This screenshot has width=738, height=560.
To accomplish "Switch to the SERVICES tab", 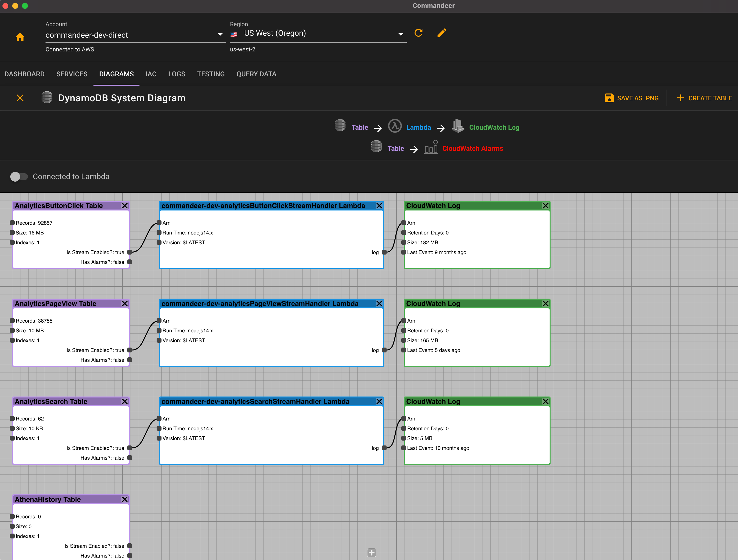I will pos(72,74).
